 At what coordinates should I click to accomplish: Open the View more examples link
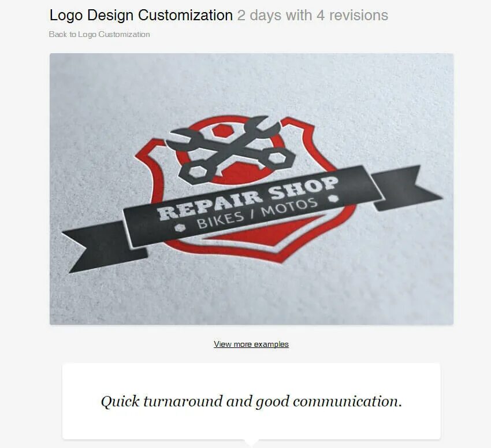click(x=251, y=344)
